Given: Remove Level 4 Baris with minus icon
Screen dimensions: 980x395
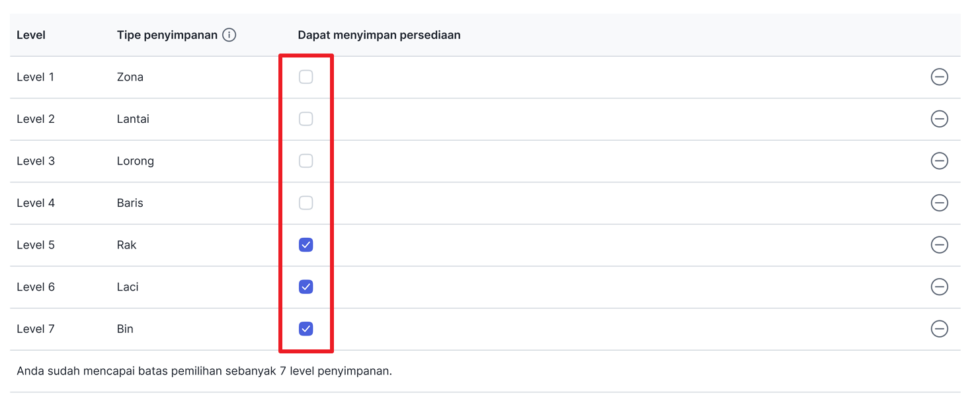Looking at the screenshot, I should pos(939,203).
